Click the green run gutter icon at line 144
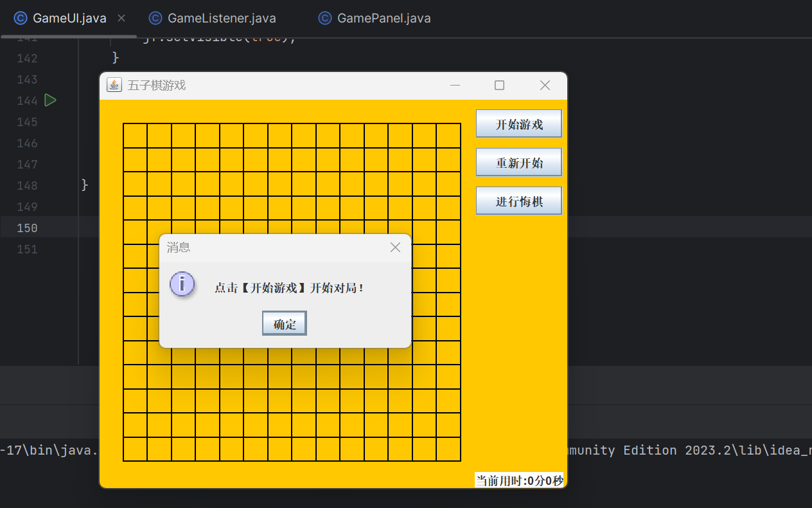Viewport: 812px width, 508px height. coord(50,100)
